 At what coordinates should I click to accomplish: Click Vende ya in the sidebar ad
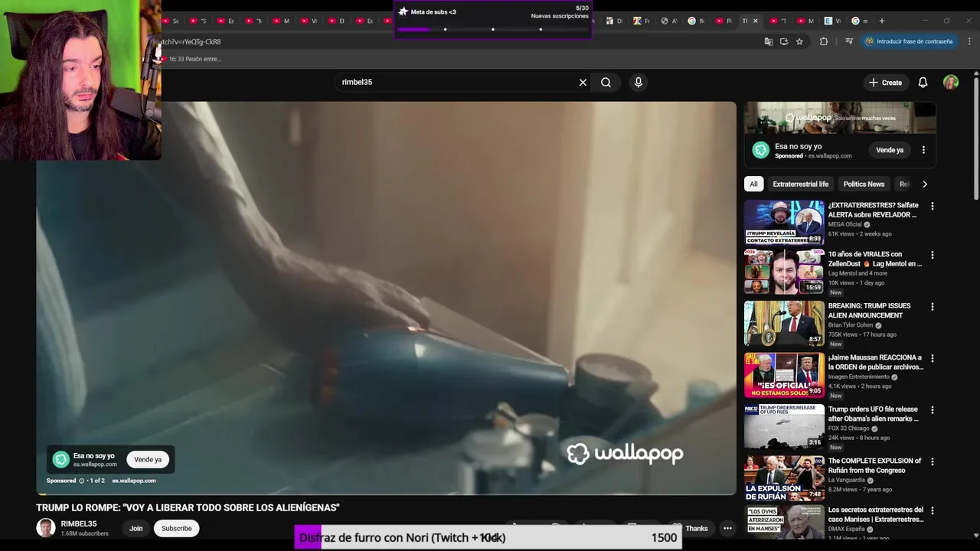pos(890,150)
